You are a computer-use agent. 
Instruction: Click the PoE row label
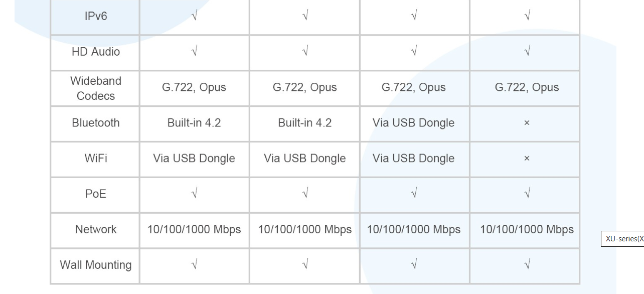point(95,194)
